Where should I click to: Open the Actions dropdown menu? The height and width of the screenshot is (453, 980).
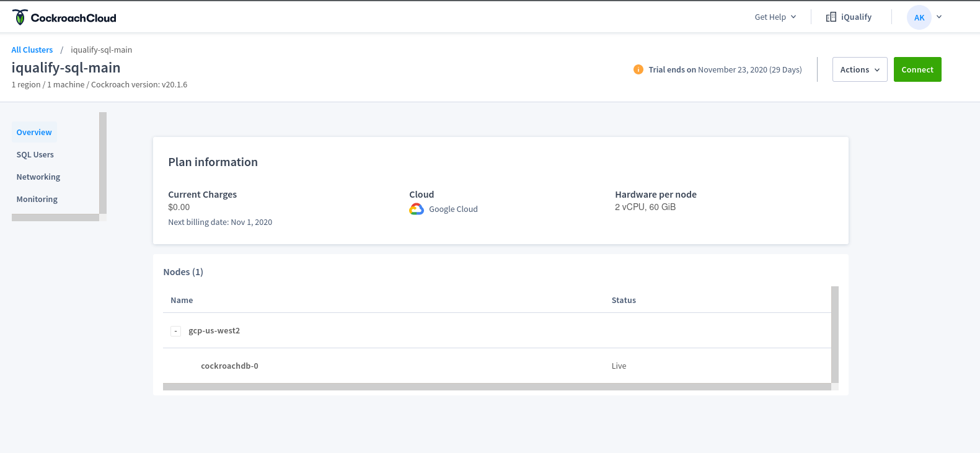(859, 69)
